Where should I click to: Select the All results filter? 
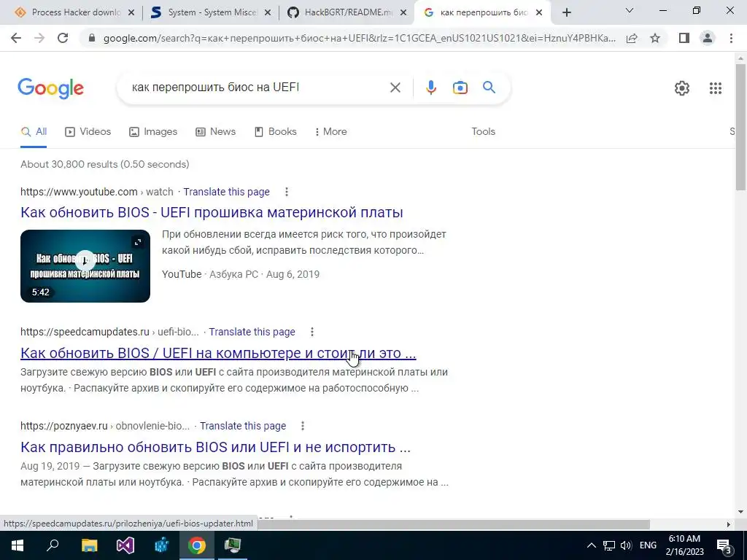coord(34,132)
